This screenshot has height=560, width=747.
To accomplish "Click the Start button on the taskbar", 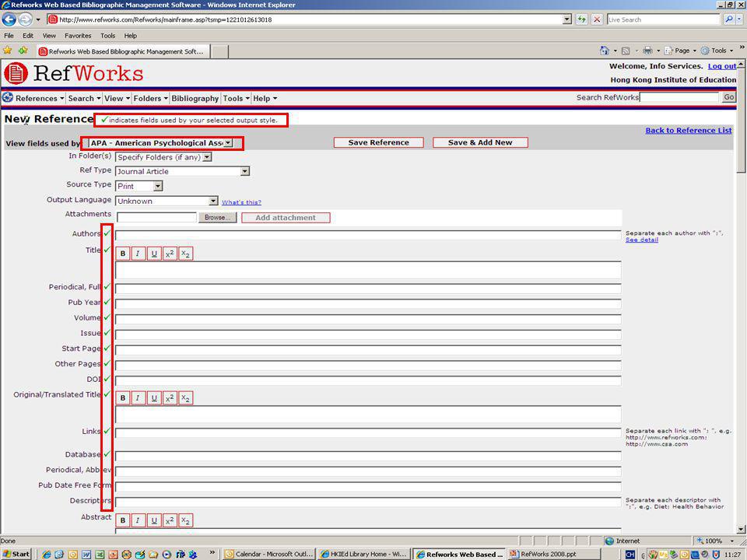I will [x=16, y=554].
